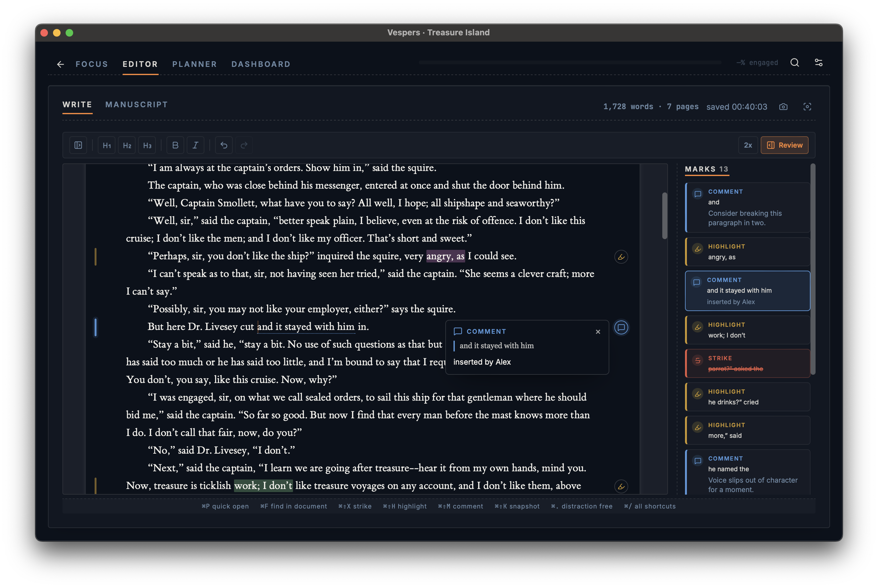Undo the last edit
Screen dimensions: 878x588
[224, 145]
